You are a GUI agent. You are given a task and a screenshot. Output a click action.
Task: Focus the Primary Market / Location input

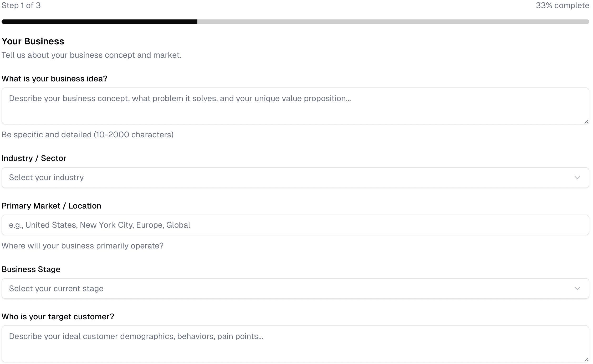[295, 225]
